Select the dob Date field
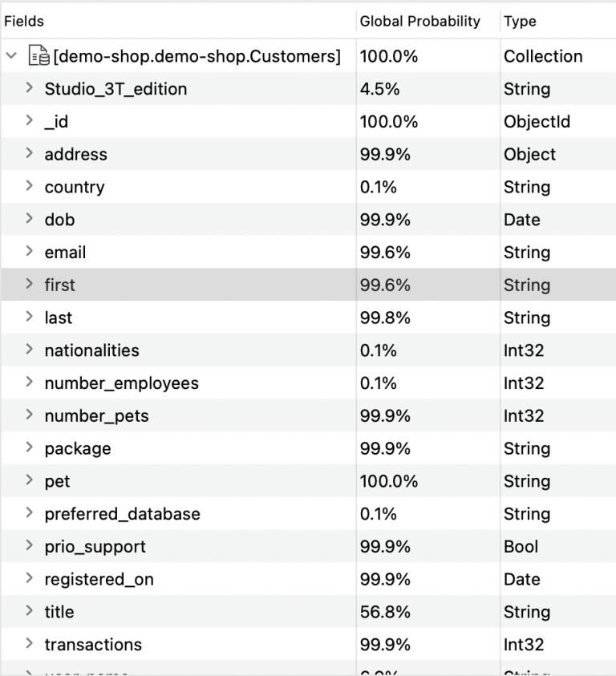Viewport: 616px width, 676px height. [59, 219]
